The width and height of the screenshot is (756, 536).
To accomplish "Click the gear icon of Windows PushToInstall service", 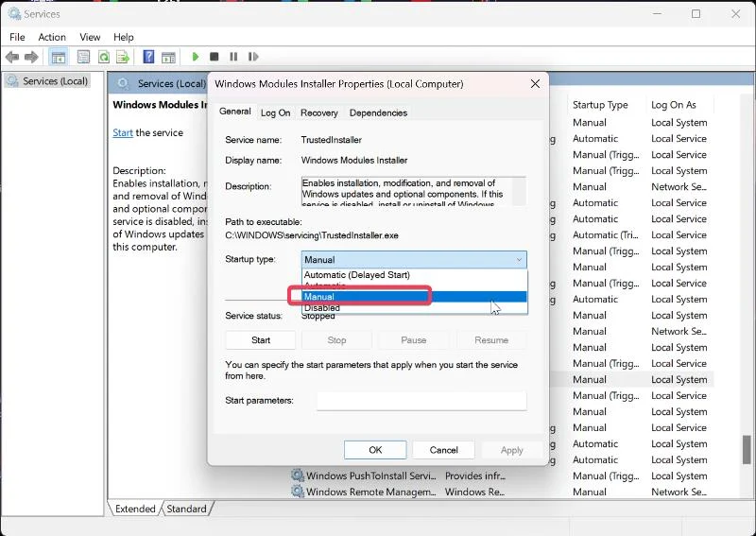I will (x=298, y=475).
